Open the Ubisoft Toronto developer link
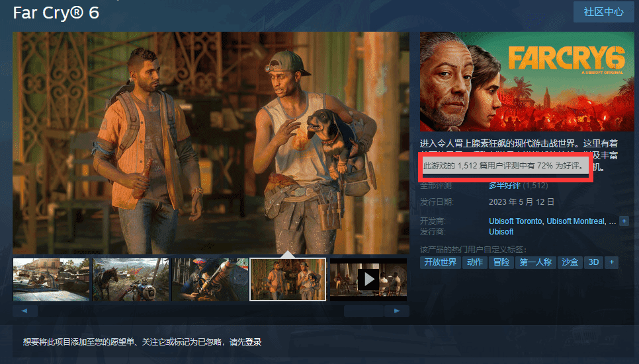The image size is (639, 364). (516, 221)
